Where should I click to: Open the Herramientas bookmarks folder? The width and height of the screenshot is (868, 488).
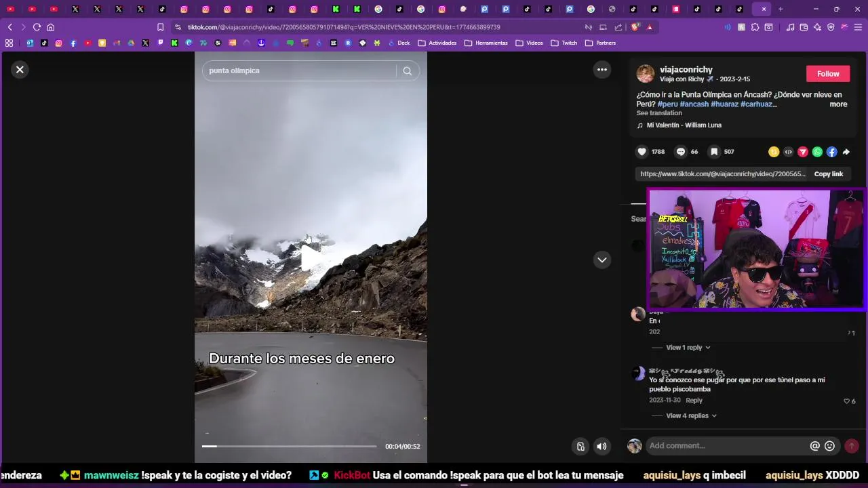click(486, 43)
